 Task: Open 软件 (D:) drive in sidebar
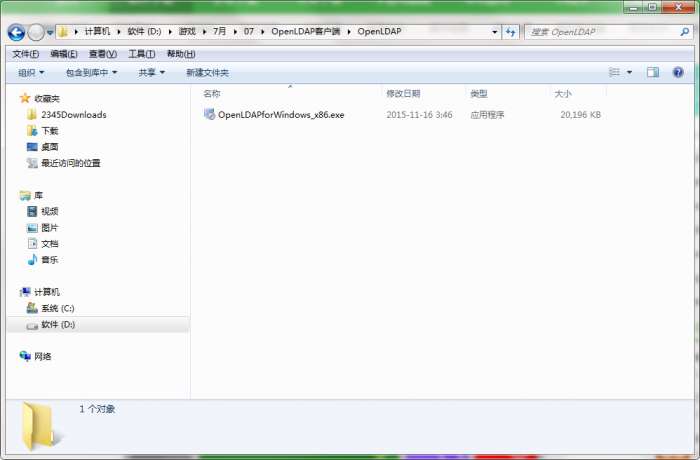tap(58, 325)
